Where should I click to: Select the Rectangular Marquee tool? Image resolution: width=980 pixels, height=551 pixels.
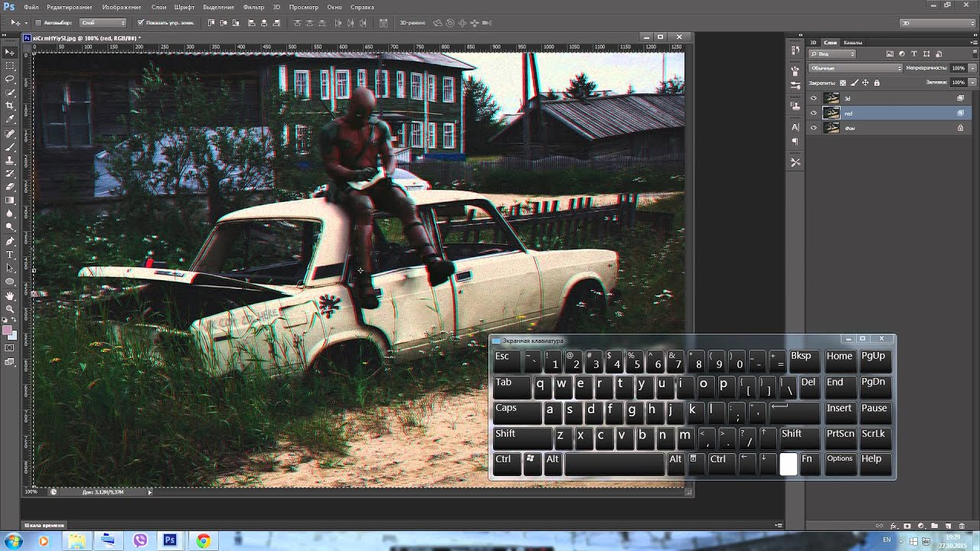coord(10,65)
